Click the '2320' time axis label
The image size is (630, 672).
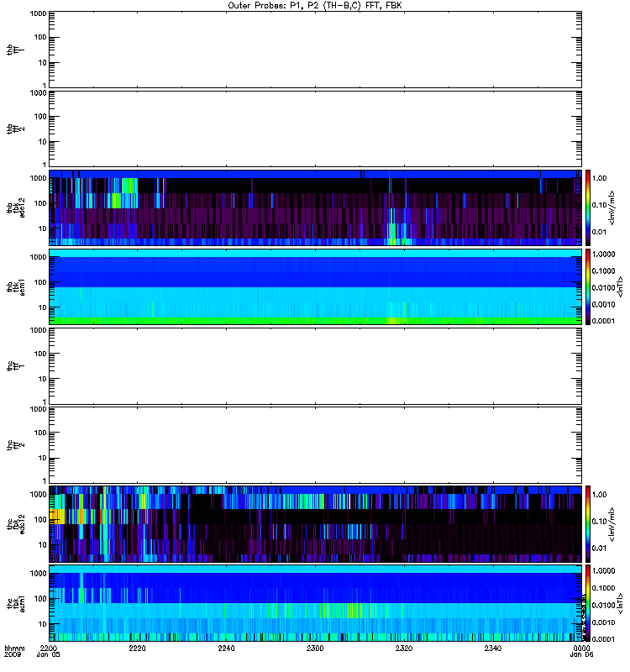tap(404, 648)
